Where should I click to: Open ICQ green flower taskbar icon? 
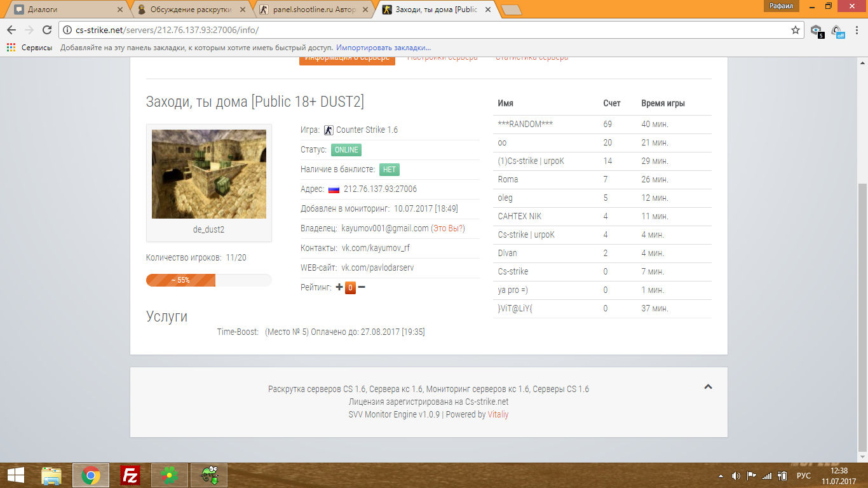click(x=170, y=475)
